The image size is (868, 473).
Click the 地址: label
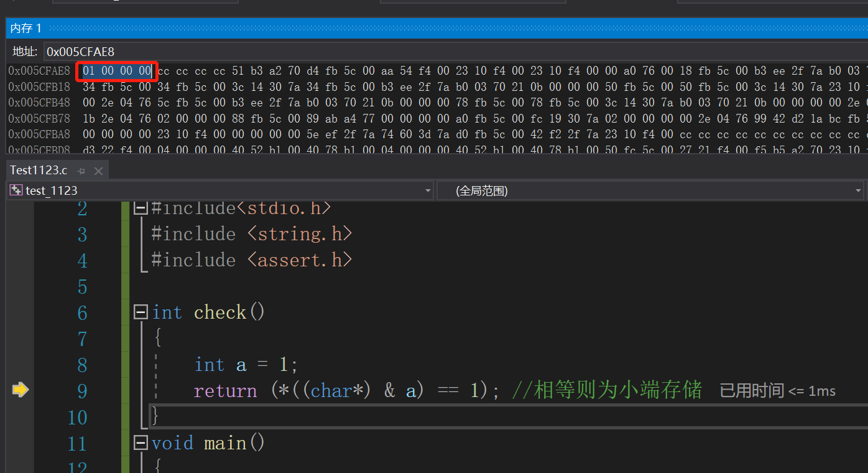25,52
